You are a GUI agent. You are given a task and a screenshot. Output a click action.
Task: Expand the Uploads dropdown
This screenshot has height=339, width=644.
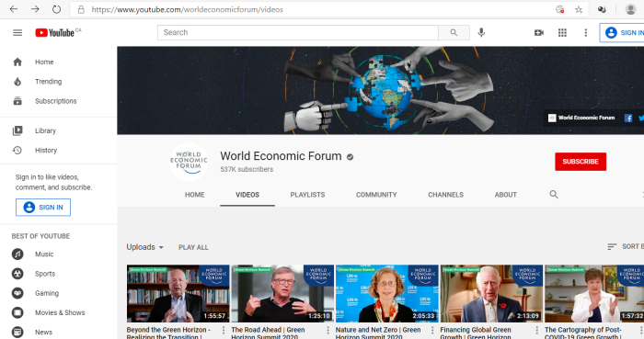point(145,247)
